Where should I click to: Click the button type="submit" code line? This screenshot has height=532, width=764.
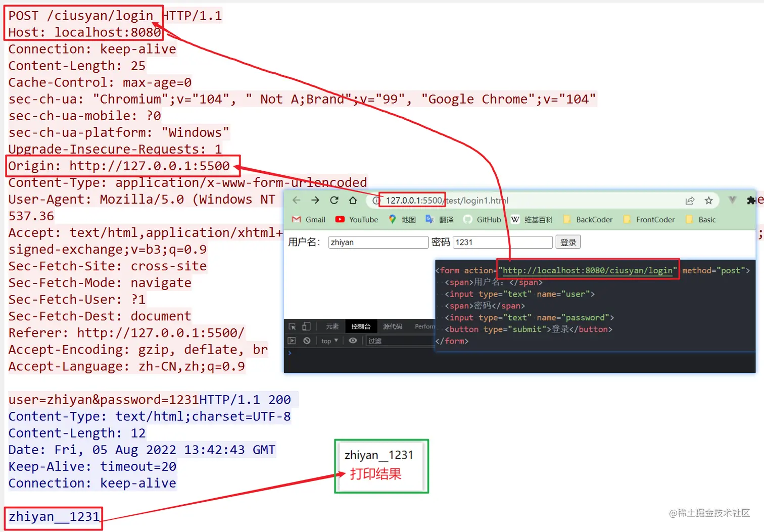coord(528,329)
